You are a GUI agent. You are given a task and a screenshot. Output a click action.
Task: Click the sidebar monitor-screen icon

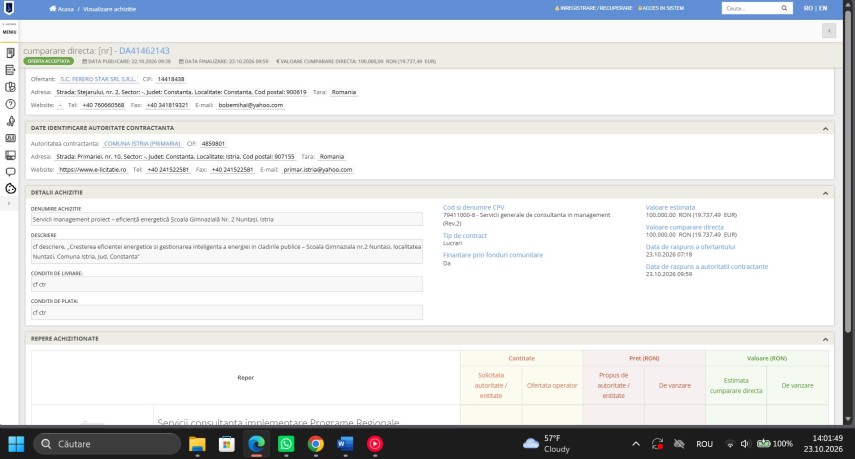(x=10, y=155)
